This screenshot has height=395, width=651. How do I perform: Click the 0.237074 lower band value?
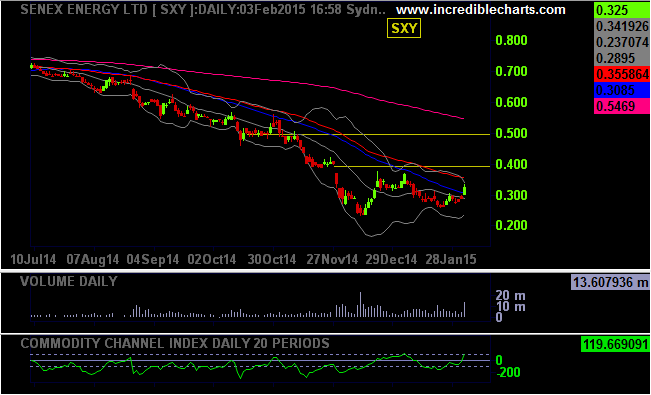coord(622,42)
